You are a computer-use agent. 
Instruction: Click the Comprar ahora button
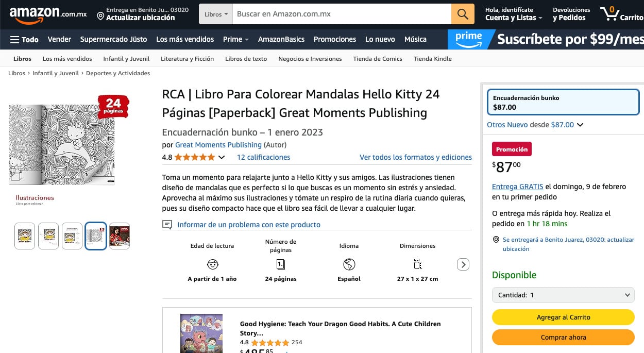click(563, 338)
